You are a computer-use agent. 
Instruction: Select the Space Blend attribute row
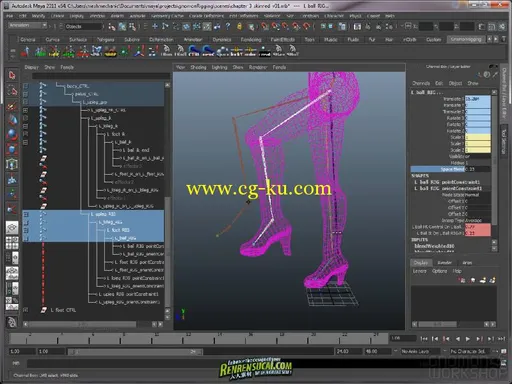tap(450, 169)
